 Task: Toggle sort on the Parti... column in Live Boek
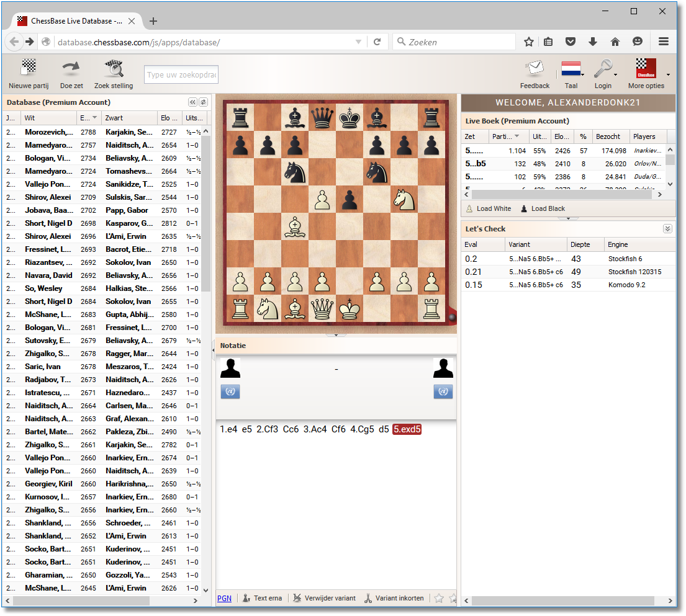pos(508,136)
